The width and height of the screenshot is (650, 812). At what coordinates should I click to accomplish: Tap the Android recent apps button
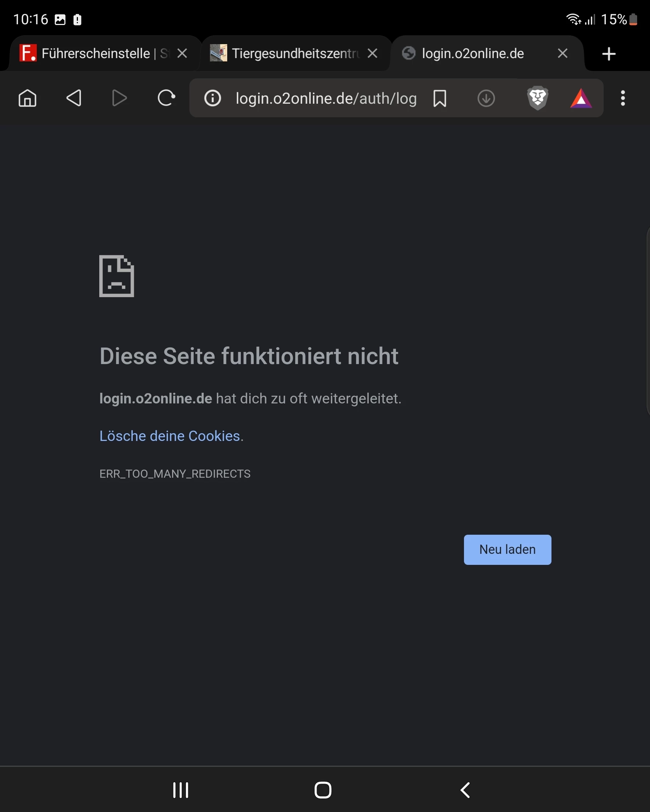(x=181, y=790)
